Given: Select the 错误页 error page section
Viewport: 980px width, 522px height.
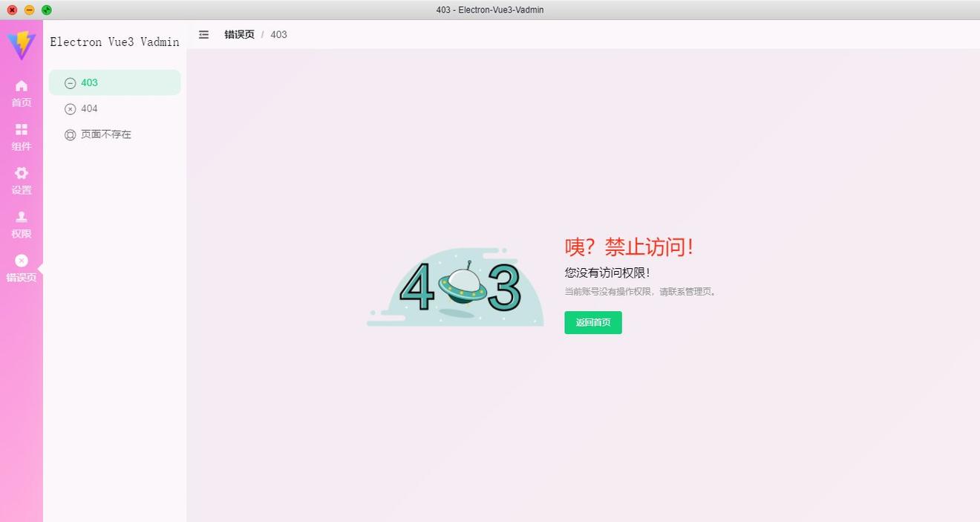Looking at the screenshot, I should coord(22,268).
